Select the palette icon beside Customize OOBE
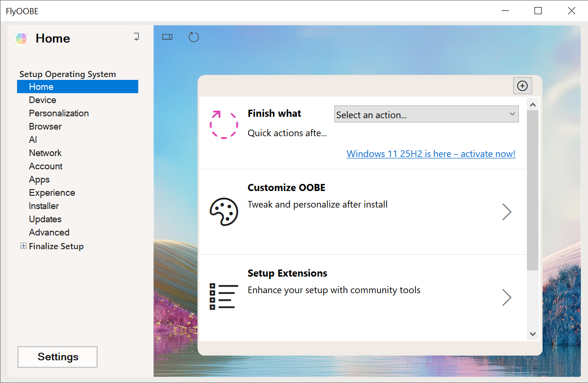Screen dimensions: 588x383 [x=223, y=211]
